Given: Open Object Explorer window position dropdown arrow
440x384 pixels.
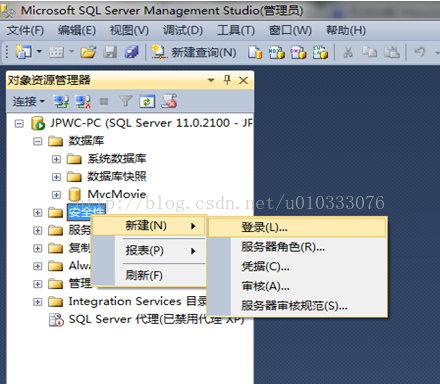Looking at the screenshot, I should coord(211,80).
